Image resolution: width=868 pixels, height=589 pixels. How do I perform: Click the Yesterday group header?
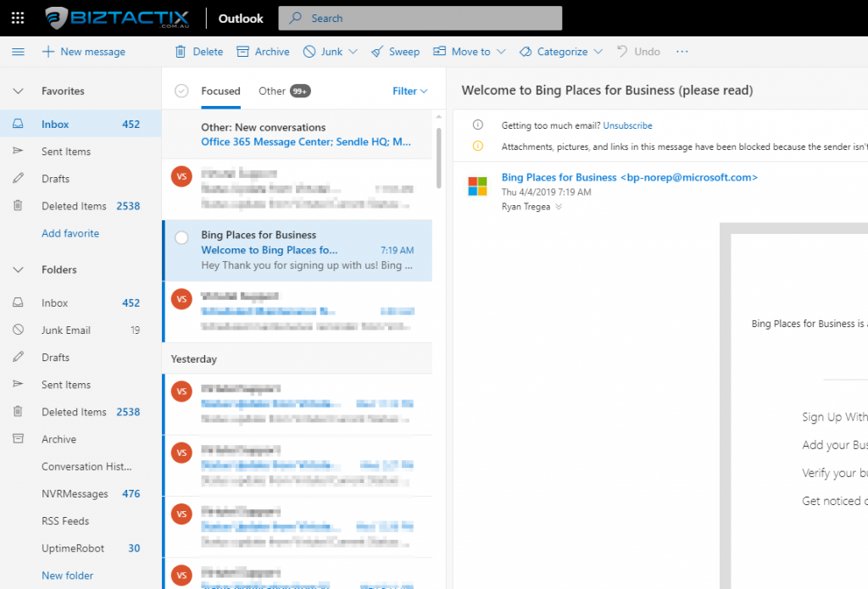pyautogui.click(x=298, y=358)
